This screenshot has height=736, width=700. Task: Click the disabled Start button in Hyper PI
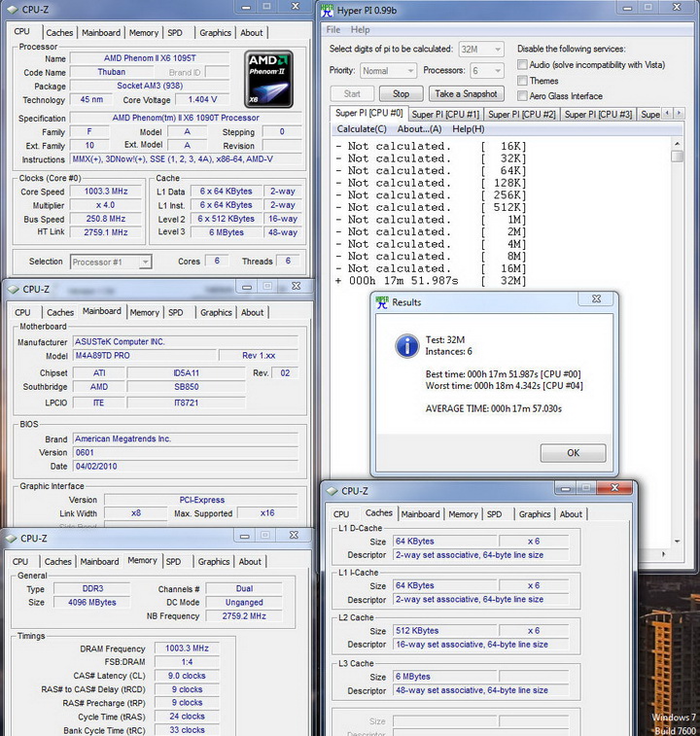click(352, 94)
